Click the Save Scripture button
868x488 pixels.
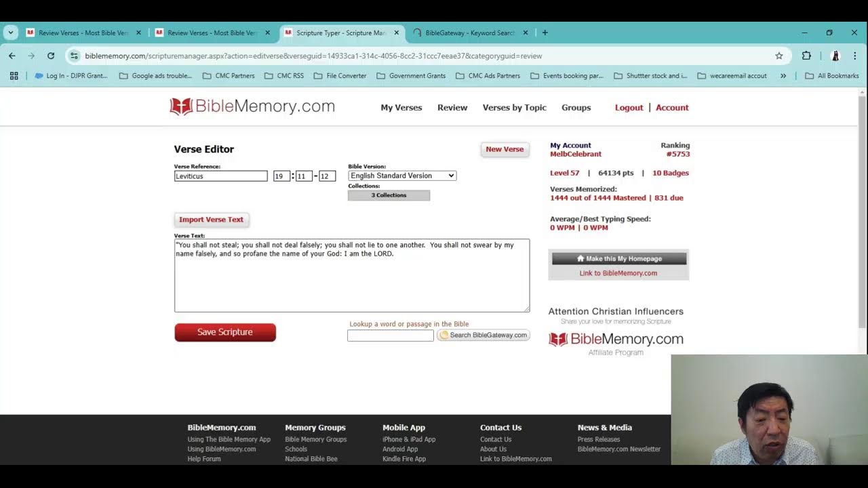[x=225, y=332]
